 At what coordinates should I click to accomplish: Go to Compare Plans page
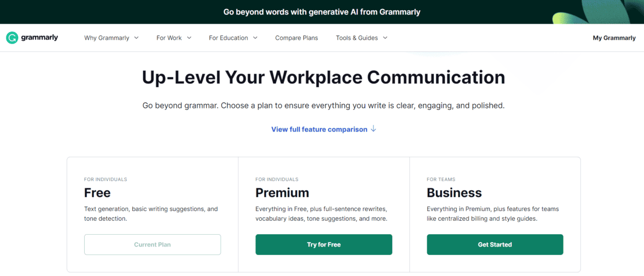tap(297, 38)
